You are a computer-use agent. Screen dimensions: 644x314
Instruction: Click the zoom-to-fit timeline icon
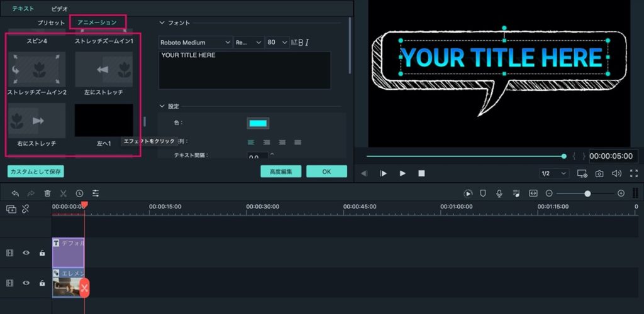(533, 193)
